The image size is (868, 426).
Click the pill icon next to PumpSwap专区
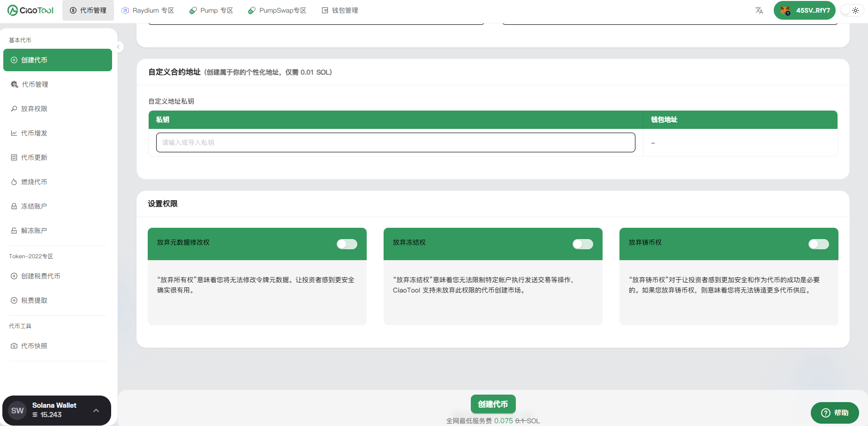tap(252, 10)
